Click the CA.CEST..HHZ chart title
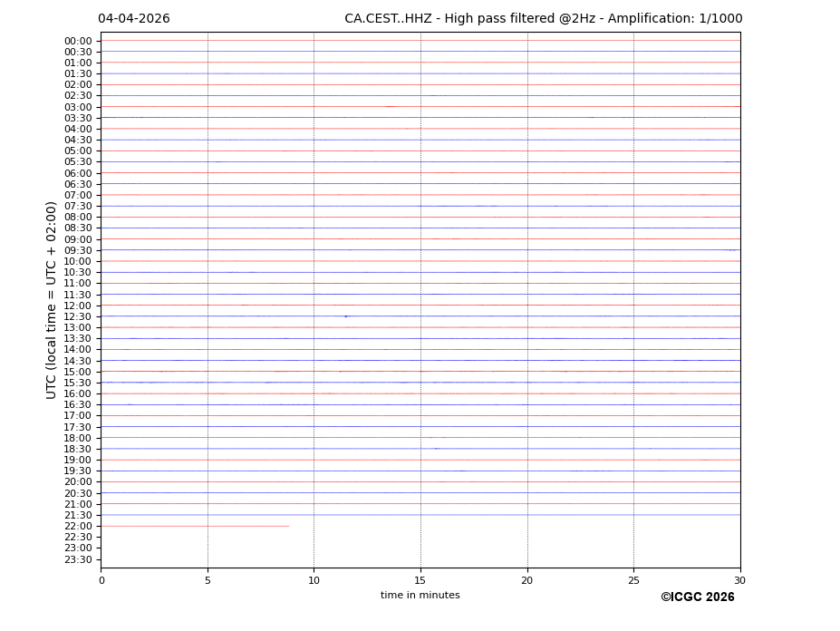Viewport: 840px width, 631px height. [x=543, y=19]
